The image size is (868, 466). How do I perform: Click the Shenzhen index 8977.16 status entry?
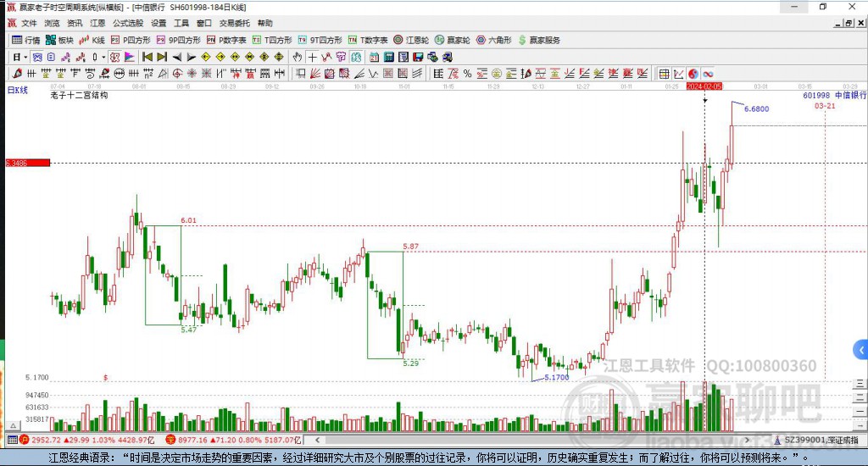(232, 440)
